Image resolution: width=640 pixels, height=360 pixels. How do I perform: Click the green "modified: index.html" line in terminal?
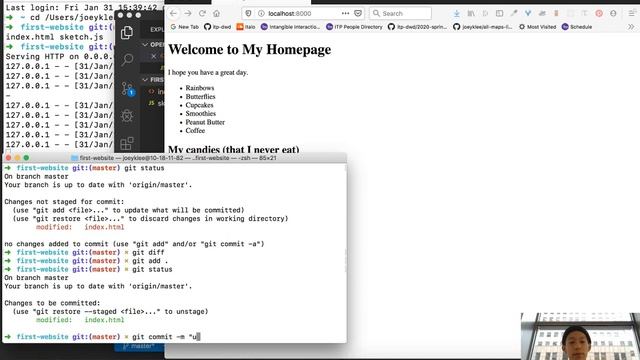[x=80, y=320]
